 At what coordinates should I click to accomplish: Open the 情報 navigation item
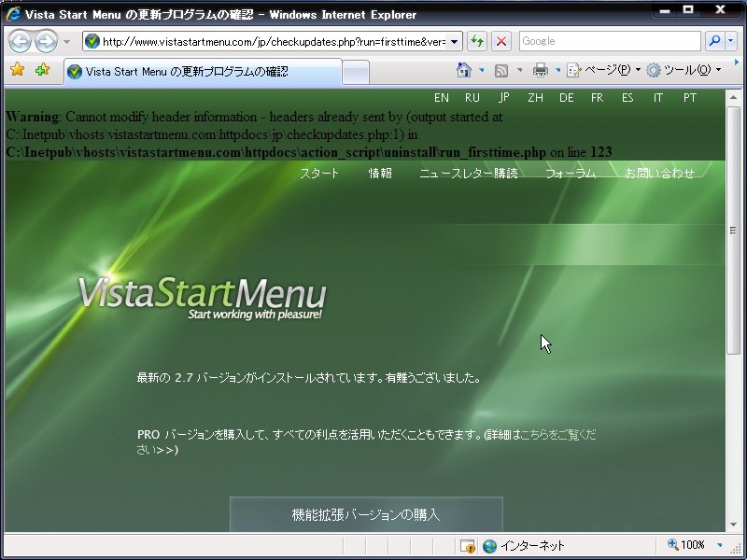coord(380,174)
